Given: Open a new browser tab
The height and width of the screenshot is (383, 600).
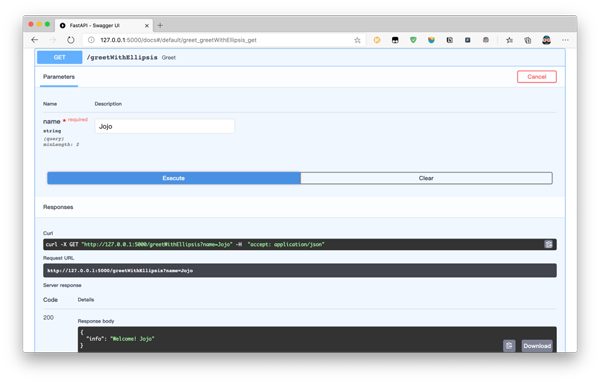Looking at the screenshot, I should pyautogui.click(x=160, y=25).
